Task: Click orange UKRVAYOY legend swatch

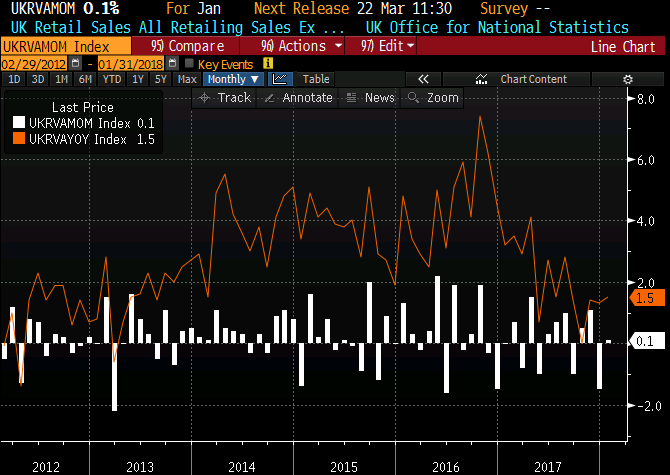Action: (x=19, y=138)
